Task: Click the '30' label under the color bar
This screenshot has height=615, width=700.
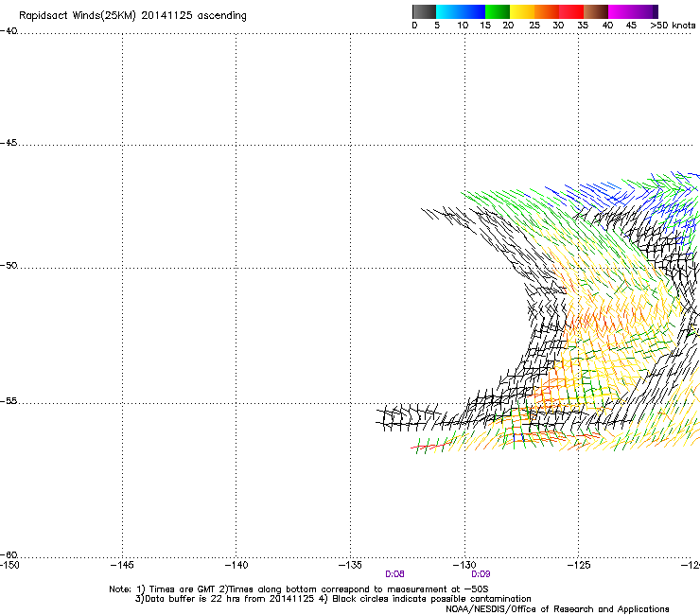Action: (558, 26)
